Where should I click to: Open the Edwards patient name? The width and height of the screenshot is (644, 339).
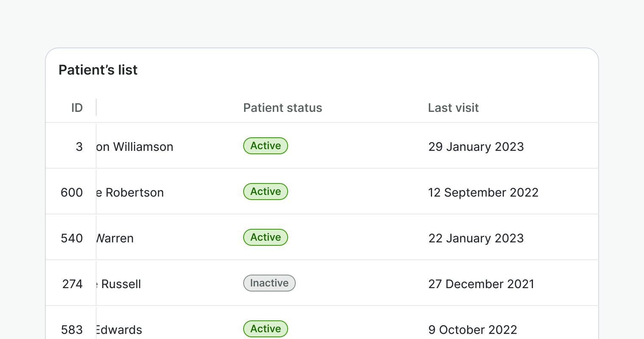click(x=119, y=330)
